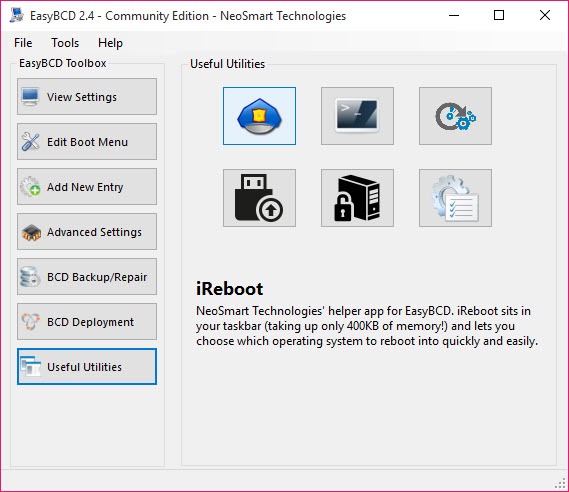Click the EasyBCD title bar app icon
Viewport: 569px width, 492px height.
pos(17,15)
